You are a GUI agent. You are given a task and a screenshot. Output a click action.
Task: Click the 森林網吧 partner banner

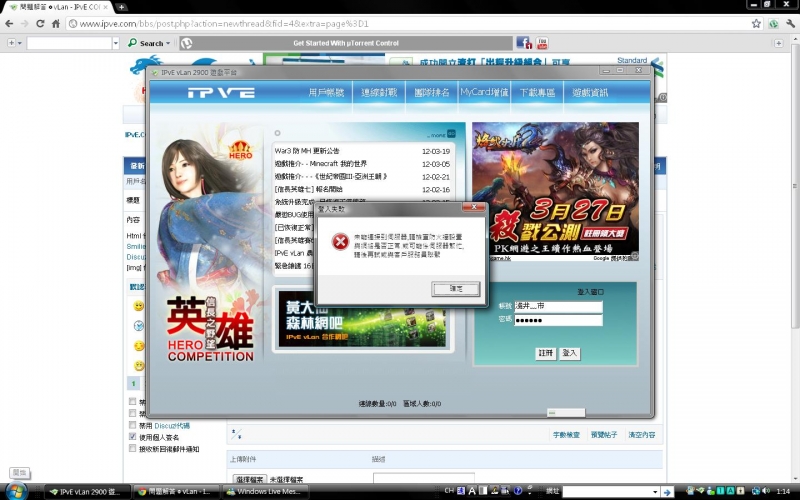point(363,318)
